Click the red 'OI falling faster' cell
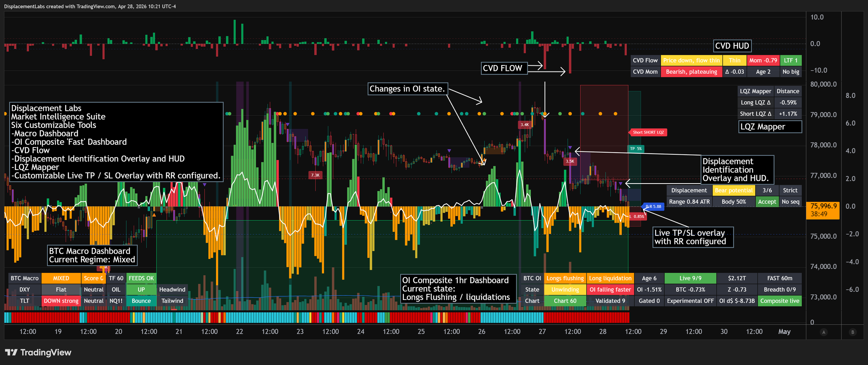Image resolution: width=868 pixels, height=365 pixels. click(610, 290)
